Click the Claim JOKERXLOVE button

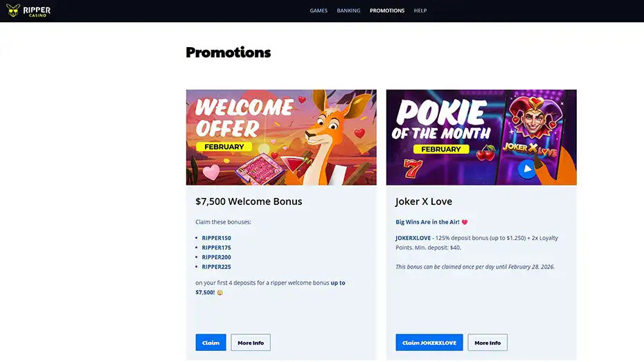[x=429, y=343]
